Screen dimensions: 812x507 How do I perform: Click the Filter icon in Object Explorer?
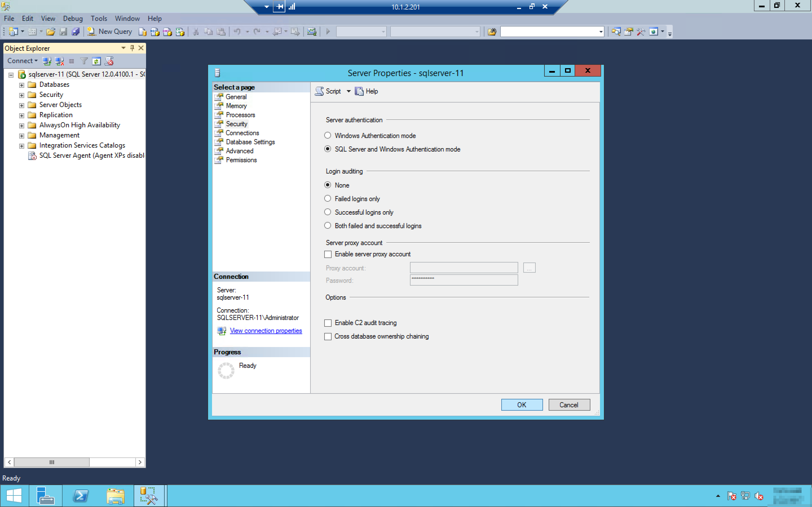[84, 61]
